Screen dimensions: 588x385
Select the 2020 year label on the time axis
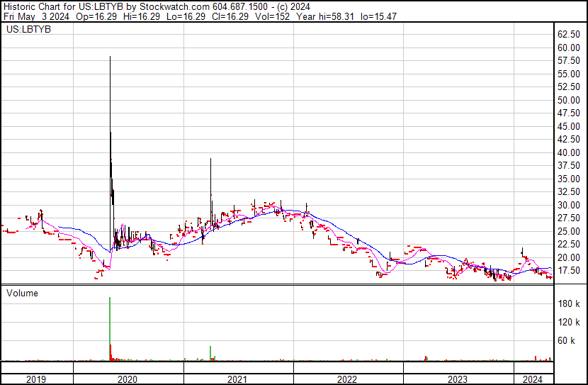(x=128, y=379)
